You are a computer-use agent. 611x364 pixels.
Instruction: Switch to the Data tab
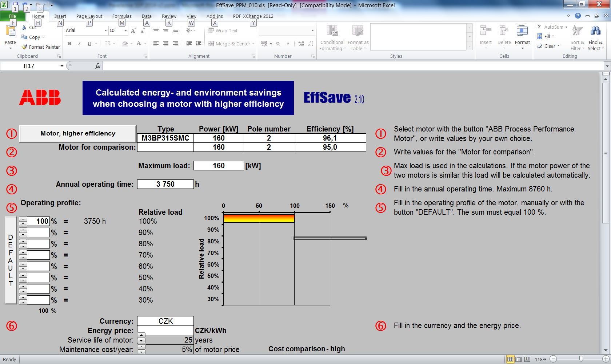(147, 16)
